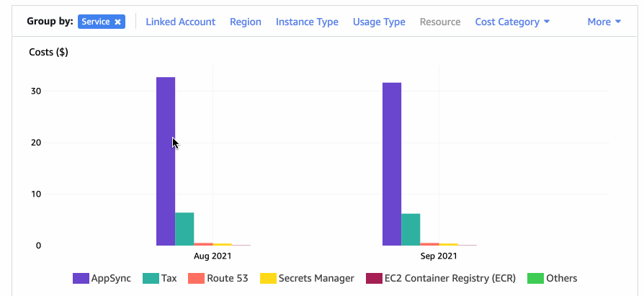Select the Tax bar for Sep 2021
Image resolution: width=644 pixels, height=296 pixels.
coord(411,230)
